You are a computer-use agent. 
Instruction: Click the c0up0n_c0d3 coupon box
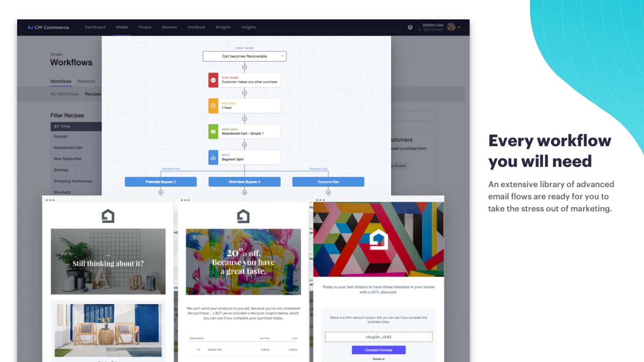379,337
